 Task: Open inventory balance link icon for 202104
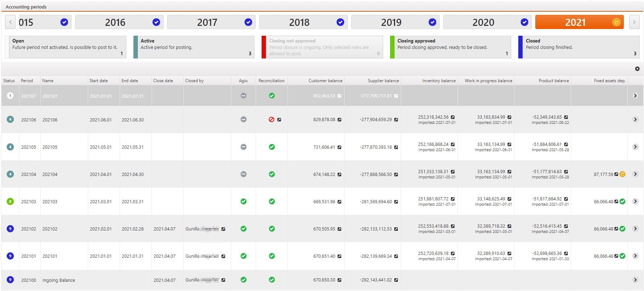452,172
